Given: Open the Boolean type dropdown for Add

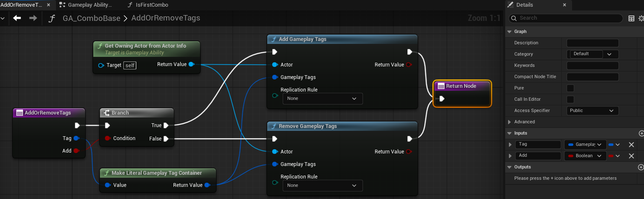Looking at the screenshot, I should 585,156.
